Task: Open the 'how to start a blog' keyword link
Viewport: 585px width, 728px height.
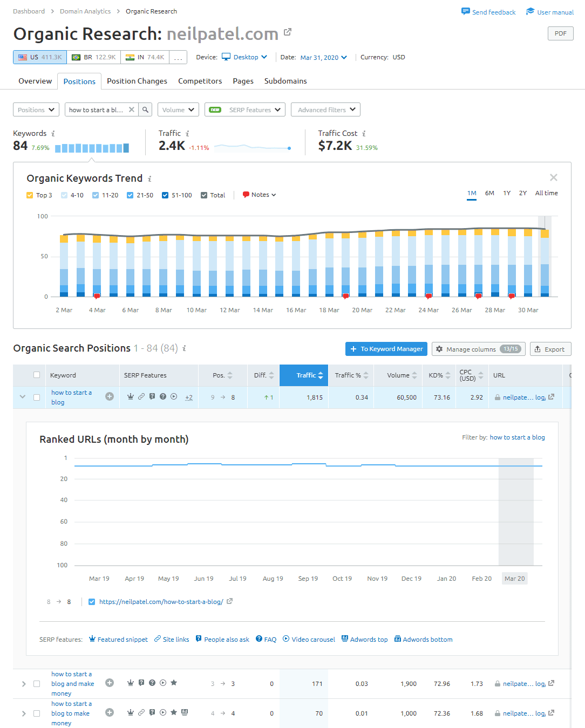Action: (x=71, y=397)
